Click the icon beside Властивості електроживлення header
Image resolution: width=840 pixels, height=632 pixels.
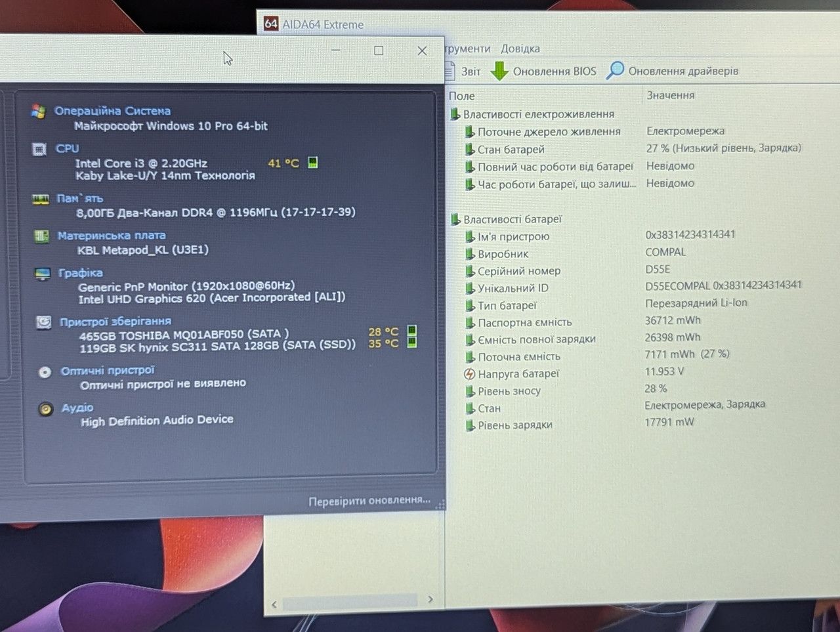[x=455, y=115]
